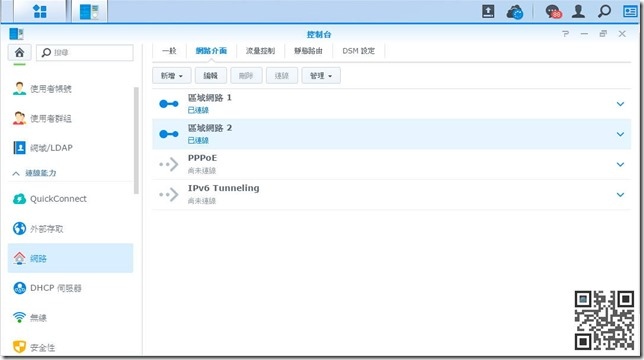Switch to the 流量控制 tab
The image size is (644, 360).
[260, 51]
